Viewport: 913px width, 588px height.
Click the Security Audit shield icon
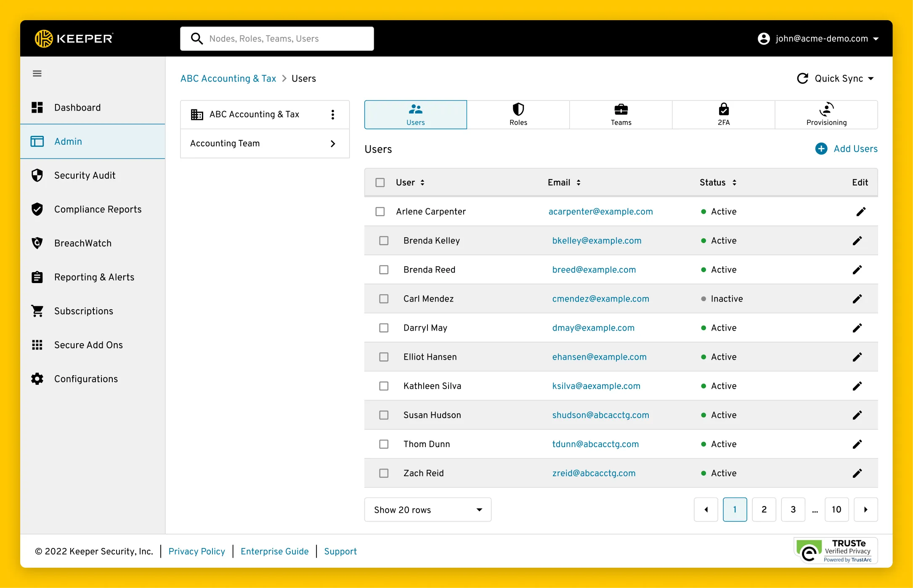(x=37, y=176)
